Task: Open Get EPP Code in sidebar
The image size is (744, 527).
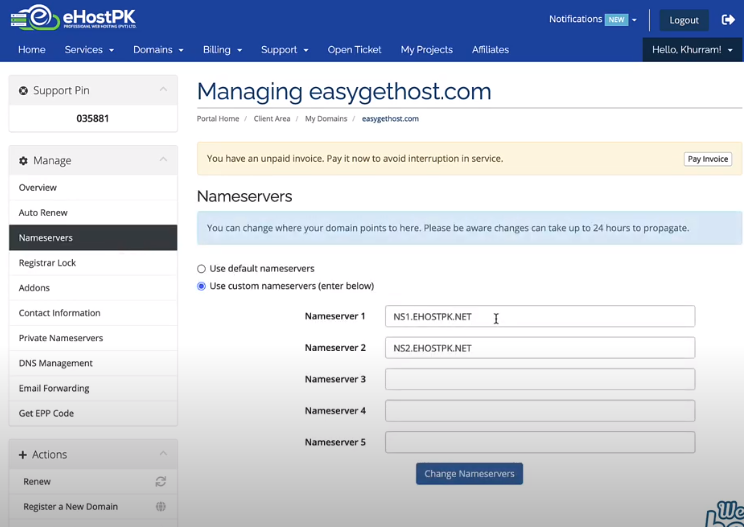Action: click(93, 414)
